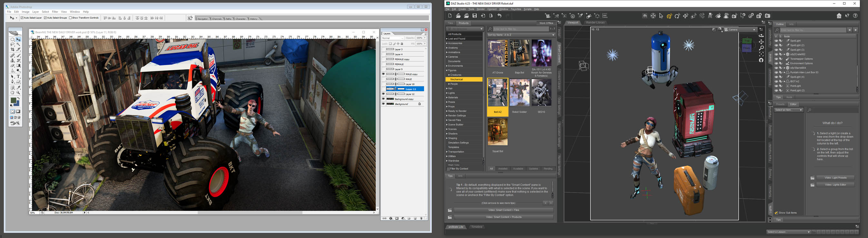Click the Installed filter button
The width and height of the screenshot is (868, 238).
503,169
